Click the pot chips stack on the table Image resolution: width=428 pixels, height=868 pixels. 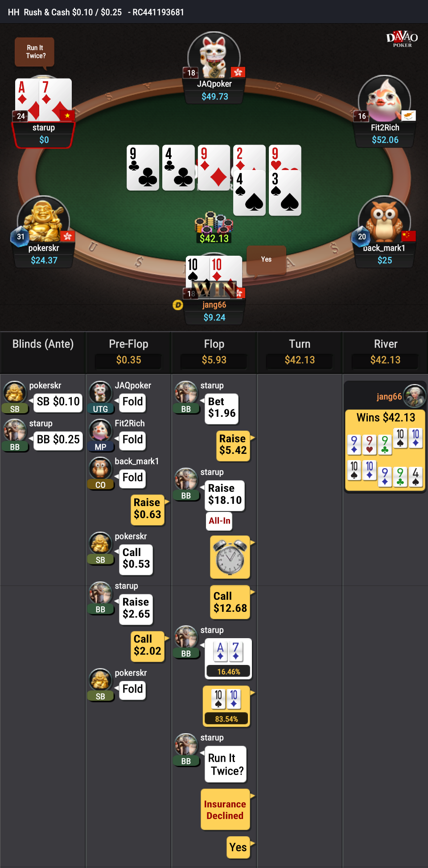click(x=214, y=222)
